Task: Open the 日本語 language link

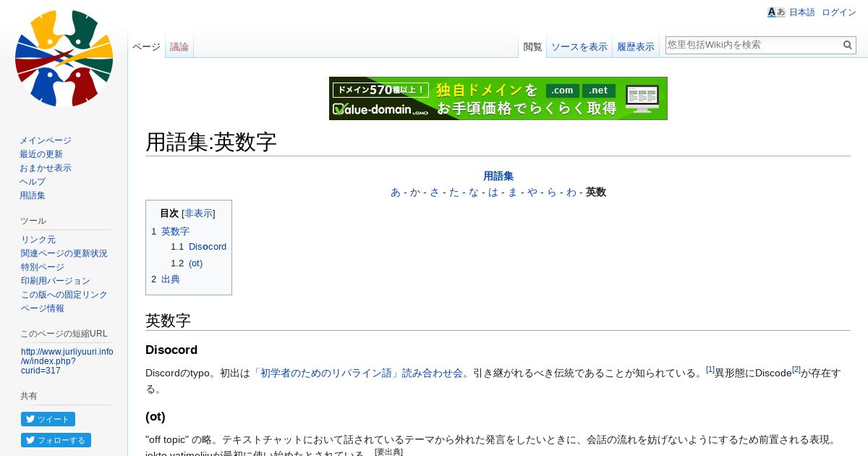Action: (801, 12)
